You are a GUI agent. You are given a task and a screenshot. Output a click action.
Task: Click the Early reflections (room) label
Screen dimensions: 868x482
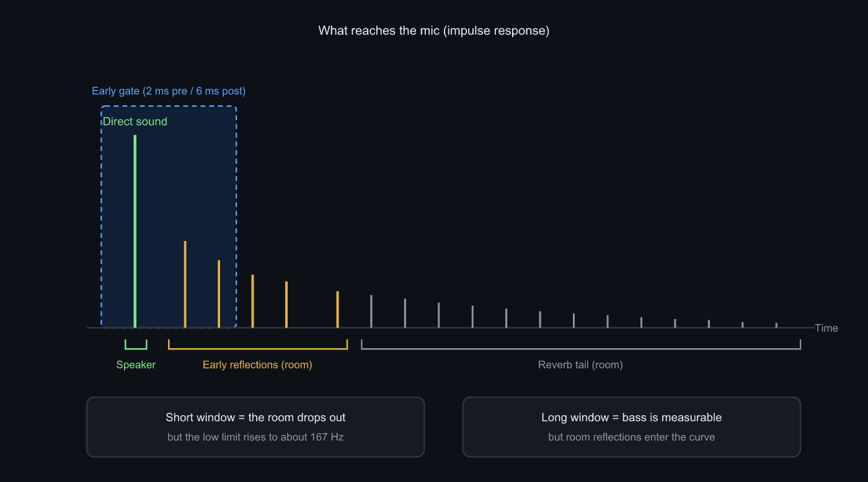(257, 365)
